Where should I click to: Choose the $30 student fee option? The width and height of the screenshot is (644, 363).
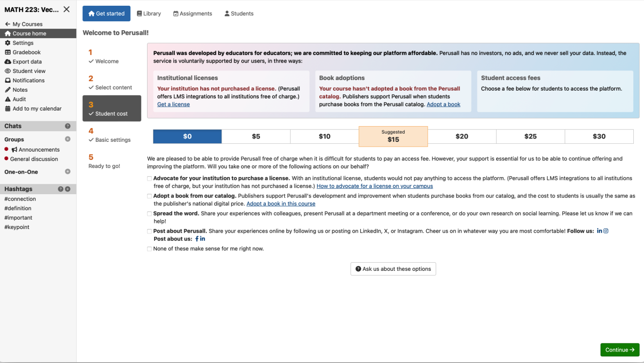599,136
